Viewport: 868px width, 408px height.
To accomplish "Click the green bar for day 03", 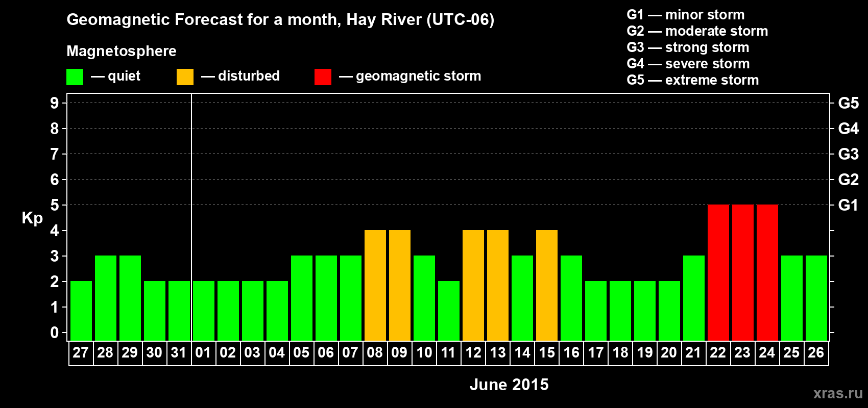I will pos(253,311).
